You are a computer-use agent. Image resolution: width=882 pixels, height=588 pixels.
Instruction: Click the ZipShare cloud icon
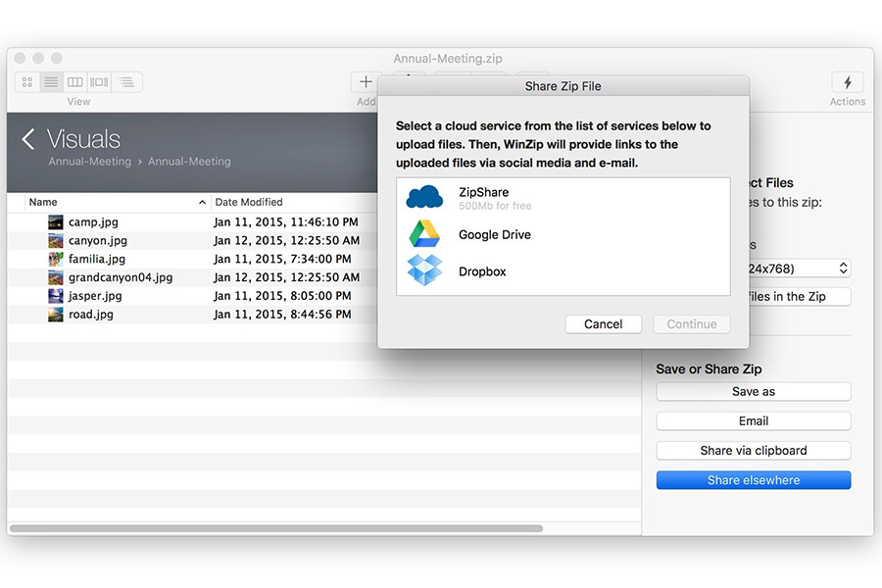pos(424,198)
